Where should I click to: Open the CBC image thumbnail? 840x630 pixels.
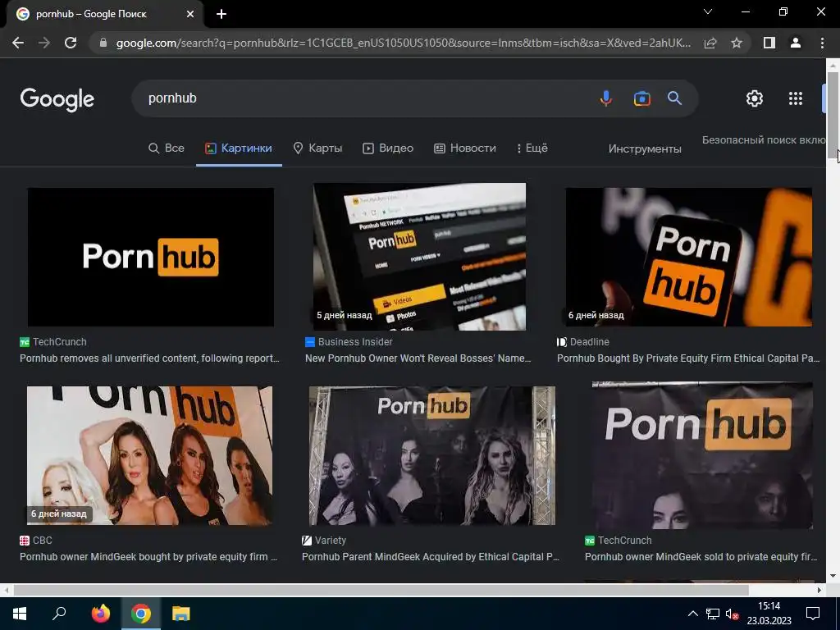149,455
